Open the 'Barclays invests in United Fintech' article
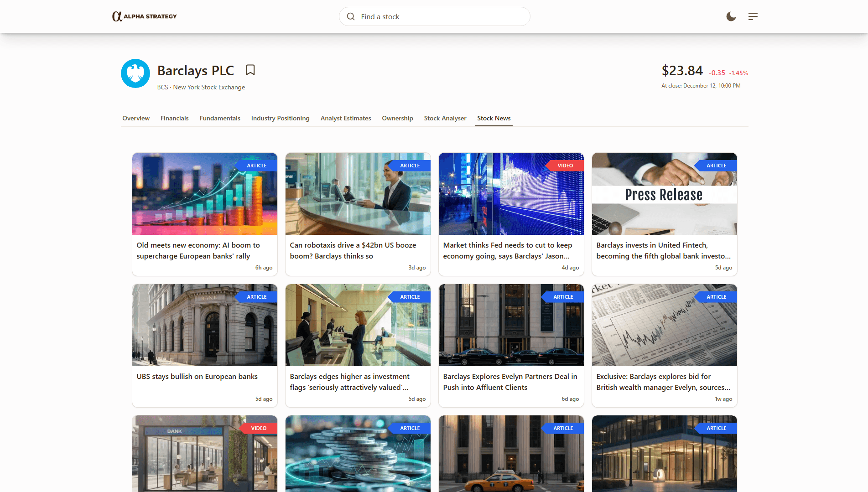868x492 pixels. click(663, 250)
